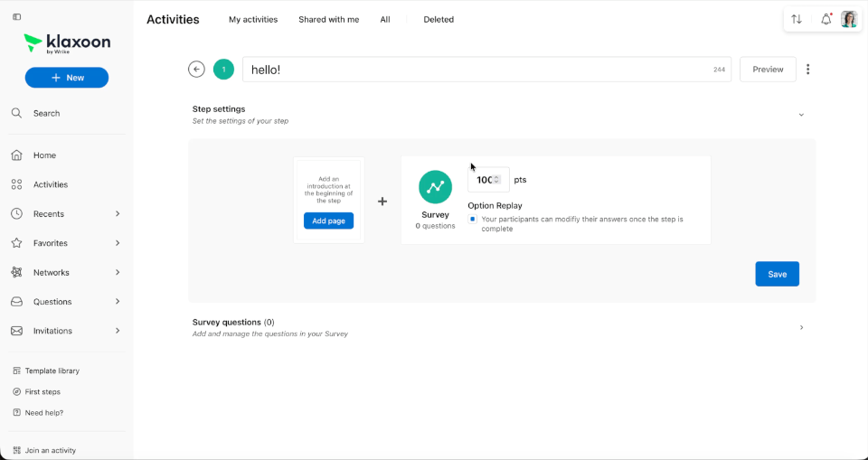
Task: Click the sort arrows icon
Action: [797, 19]
